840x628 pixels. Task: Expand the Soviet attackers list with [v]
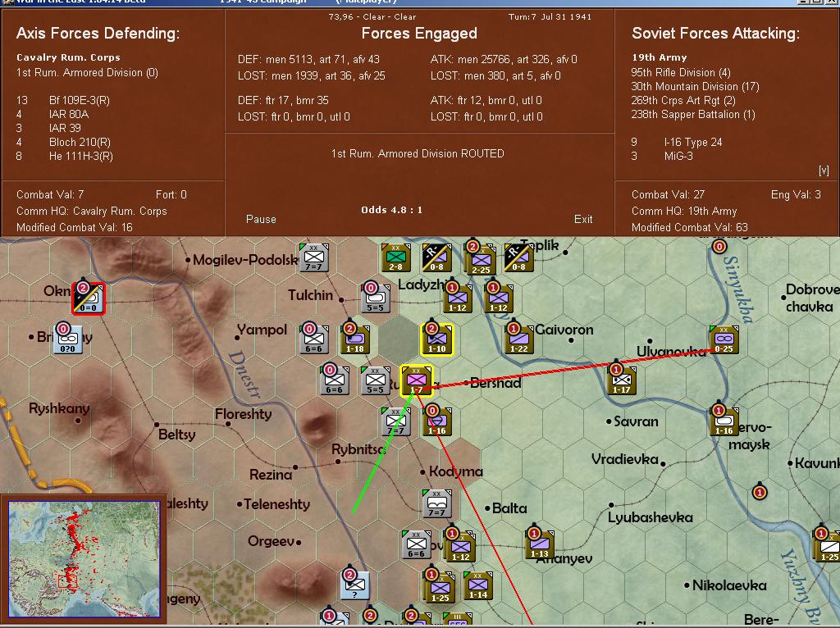[824, 171]
